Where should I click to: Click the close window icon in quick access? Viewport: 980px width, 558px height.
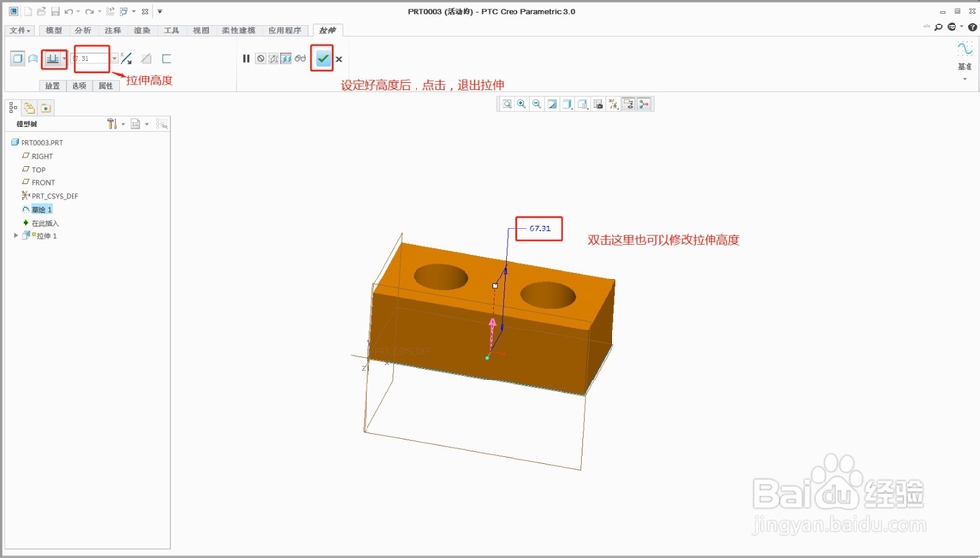tap(146, 11)
